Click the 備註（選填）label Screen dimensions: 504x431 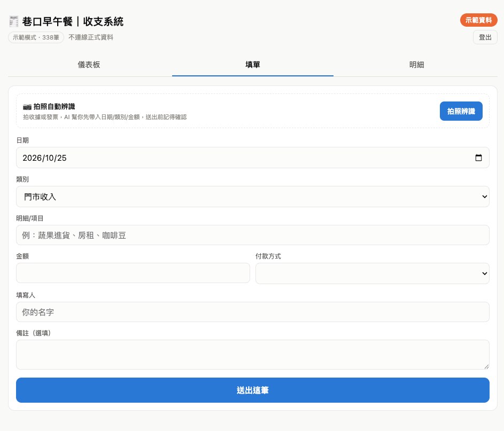(34, 333)
